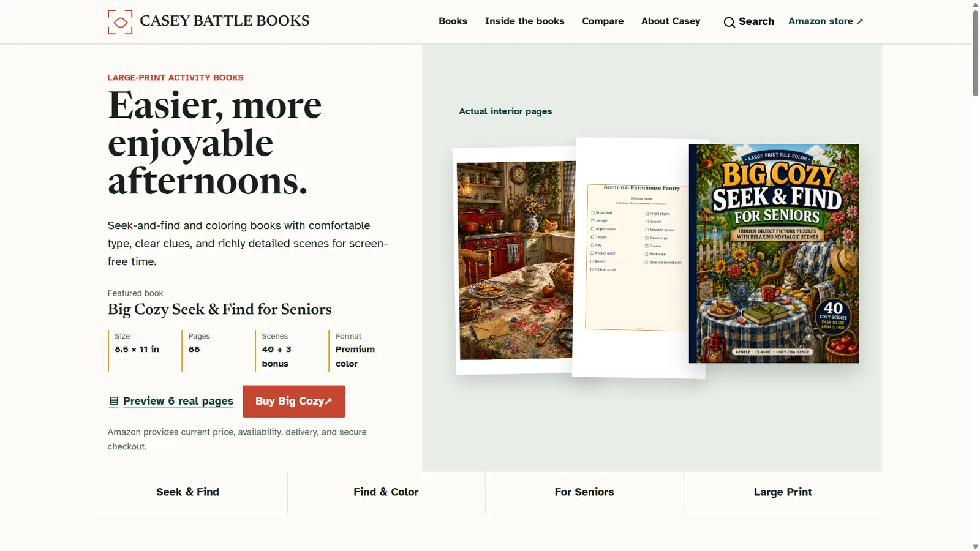
Task: Select the Large Print category tab
Action: point(783,492)
